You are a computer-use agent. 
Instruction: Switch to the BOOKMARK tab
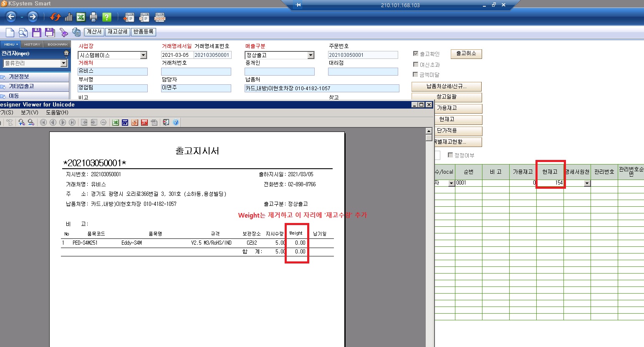click(x=58, y=44)
